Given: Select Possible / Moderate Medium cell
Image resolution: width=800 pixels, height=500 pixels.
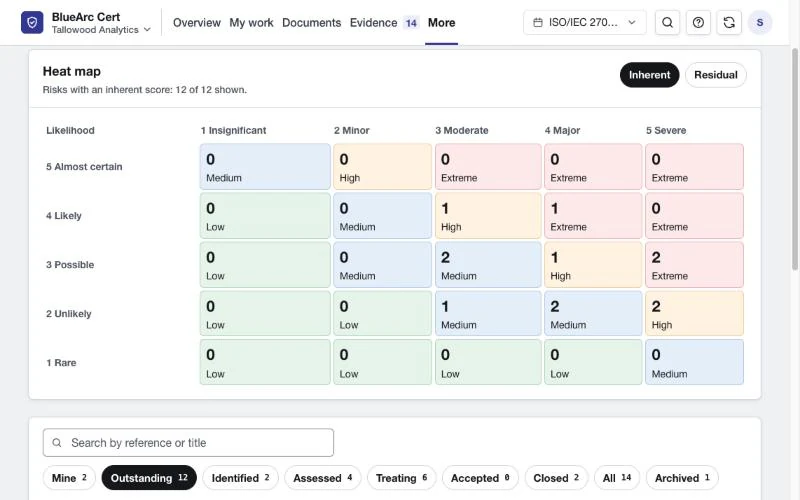Looking at the screenshot, I should [x=488, y=264].
